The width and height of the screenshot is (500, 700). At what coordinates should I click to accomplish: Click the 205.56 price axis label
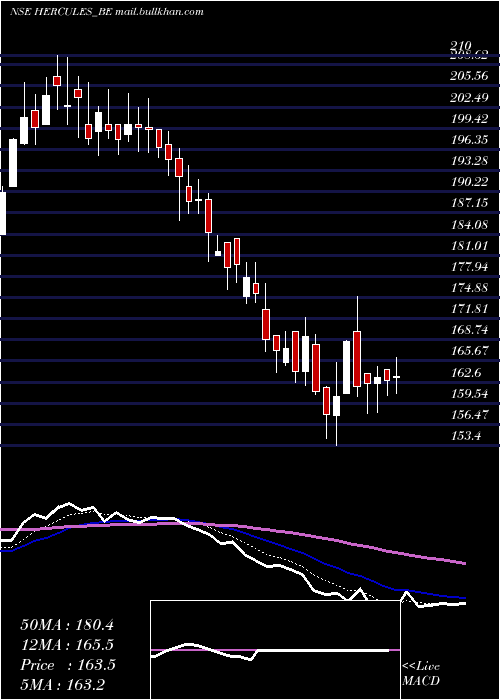point(469,76)
